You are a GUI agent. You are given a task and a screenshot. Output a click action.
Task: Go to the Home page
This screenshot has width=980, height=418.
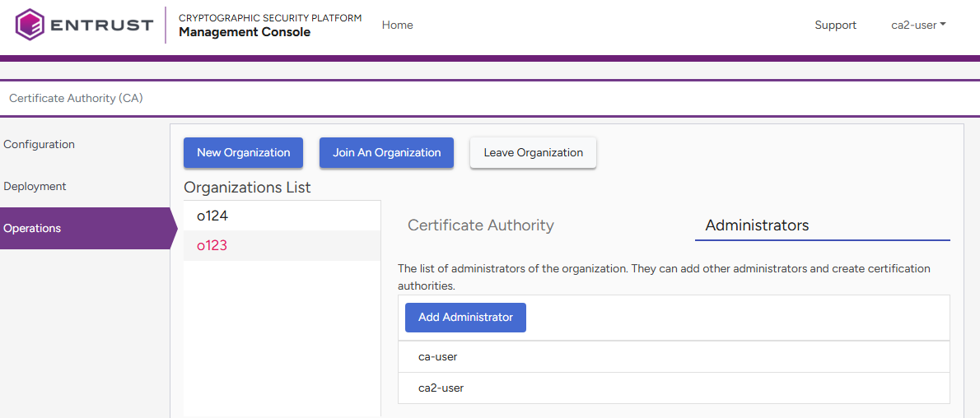pos(397,25)
